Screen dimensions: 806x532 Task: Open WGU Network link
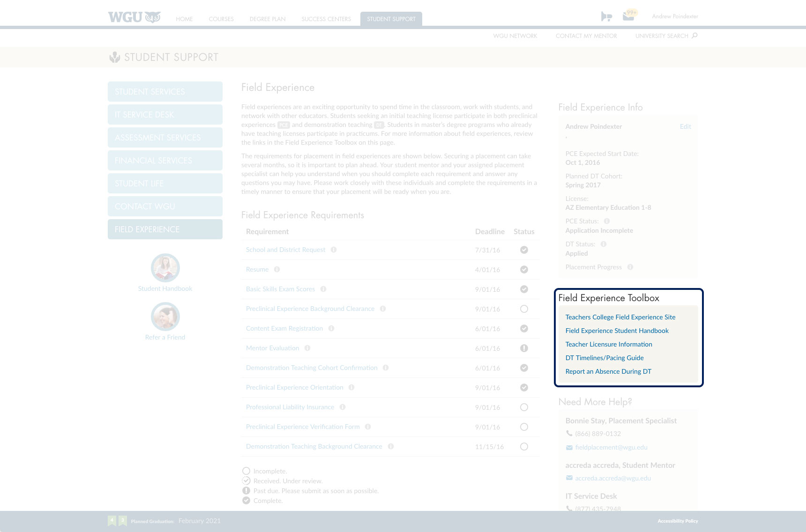click(515, 36)
